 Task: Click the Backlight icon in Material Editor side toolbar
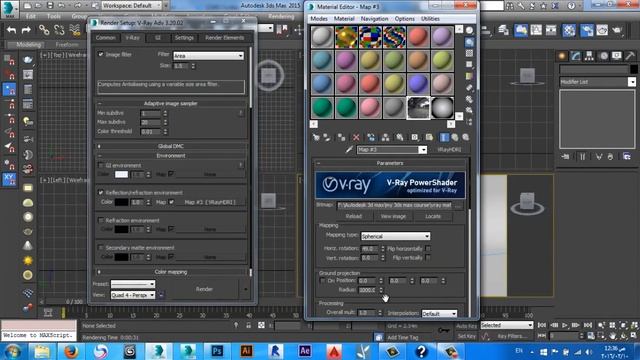469,42
